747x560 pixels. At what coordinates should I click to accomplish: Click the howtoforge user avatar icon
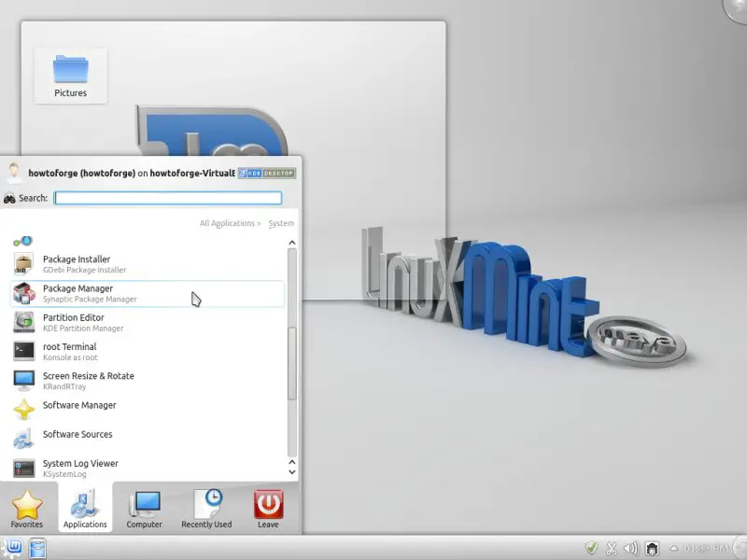(14, 173)
